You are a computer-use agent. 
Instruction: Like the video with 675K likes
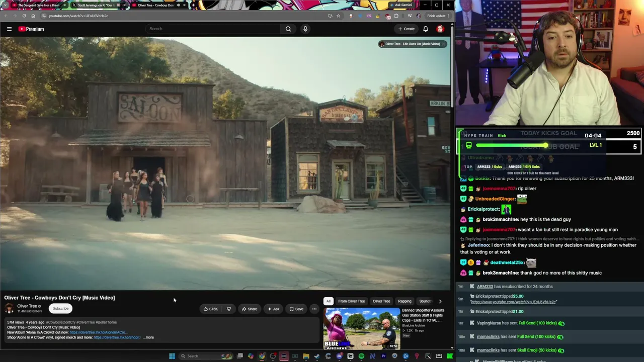211,309
